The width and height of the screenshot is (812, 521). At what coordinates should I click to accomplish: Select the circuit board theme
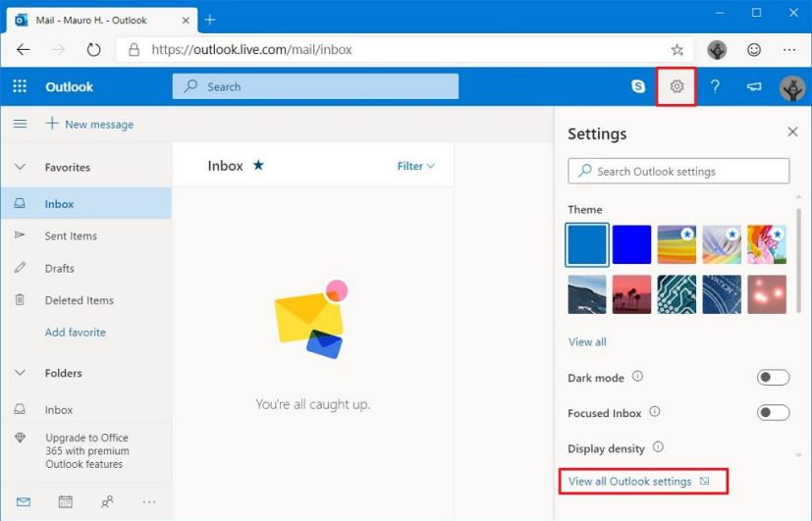point(677,294)
